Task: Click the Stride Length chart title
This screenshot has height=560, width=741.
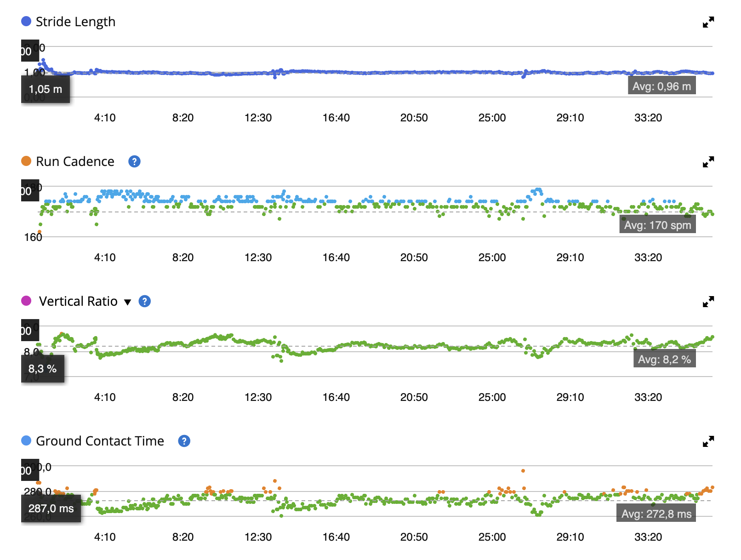Action: tap(75, 22)
